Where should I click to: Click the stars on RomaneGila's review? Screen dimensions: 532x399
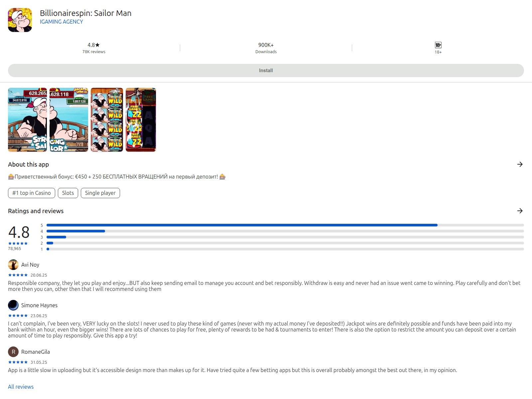pos(18,362)
